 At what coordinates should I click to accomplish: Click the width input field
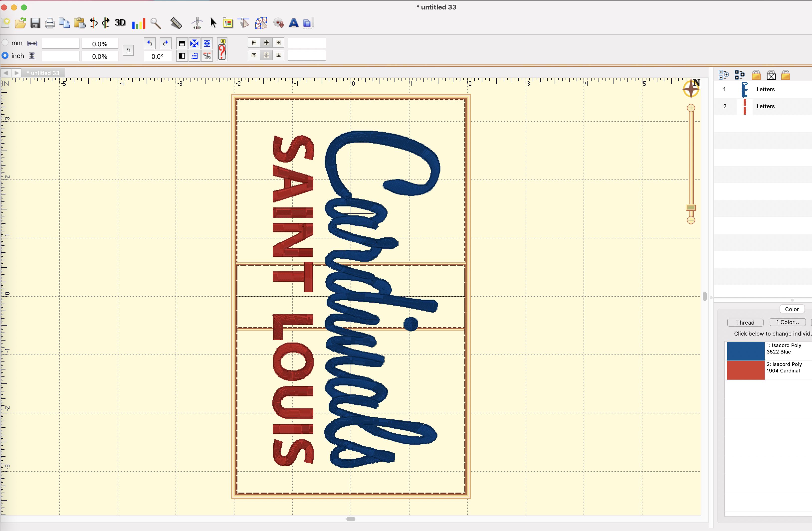click(60, 43)
